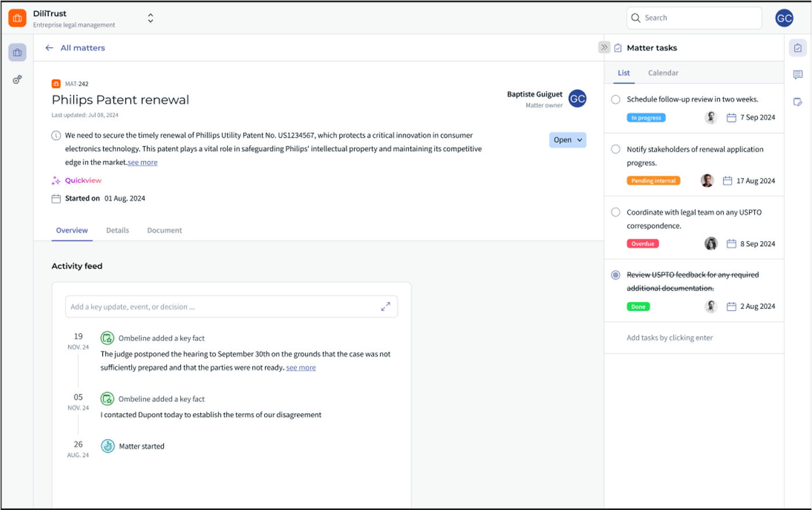The height and width of the screenshot is (510, 812).
Task: Click calendar icon next to 7 Sep 2024
Action: coord(731,118)
